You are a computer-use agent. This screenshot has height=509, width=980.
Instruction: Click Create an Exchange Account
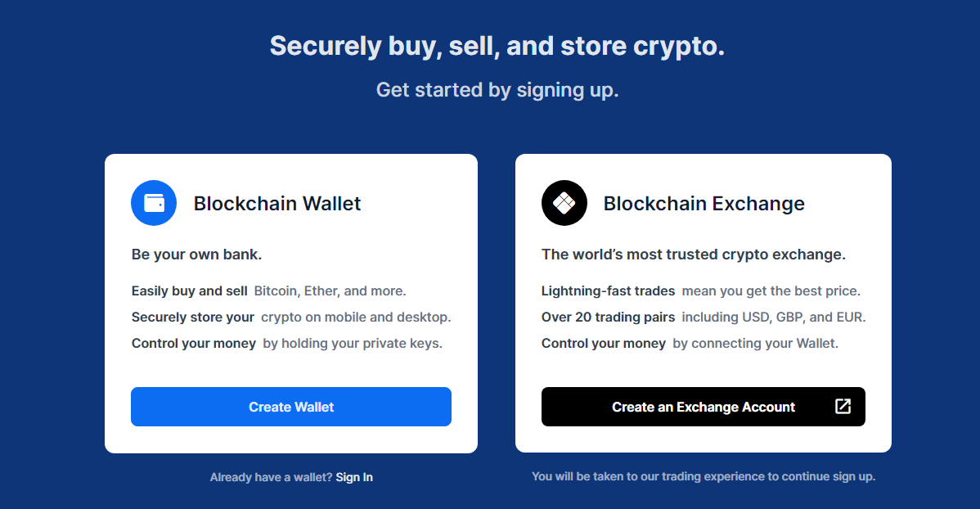pyautogui.click(x=704, y=407)
